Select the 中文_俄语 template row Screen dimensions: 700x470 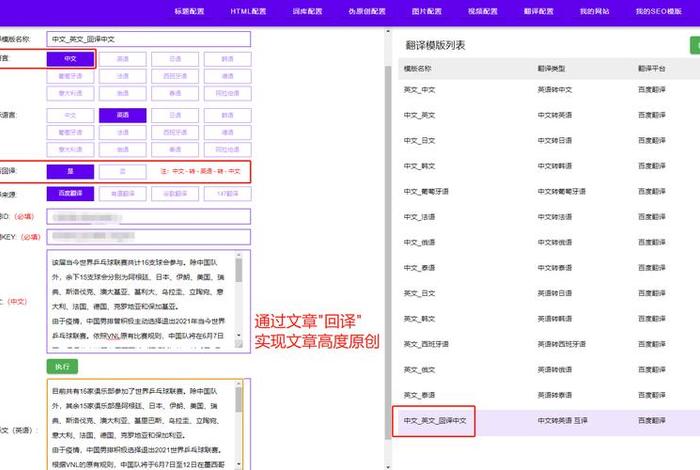click(x=549, y=242)
